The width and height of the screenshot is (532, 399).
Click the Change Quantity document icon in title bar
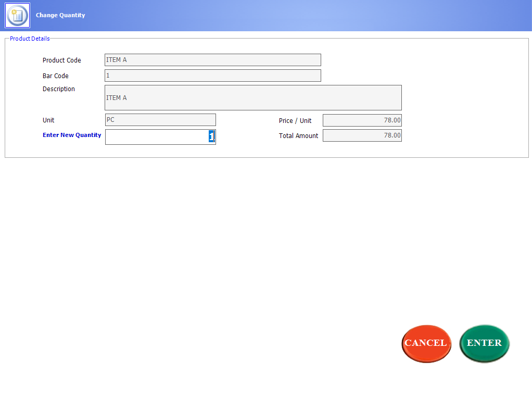click(17, 15)
